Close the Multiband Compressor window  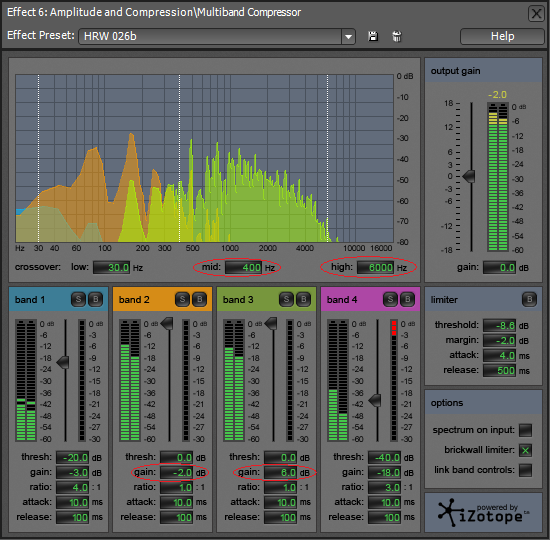(536, 14)
